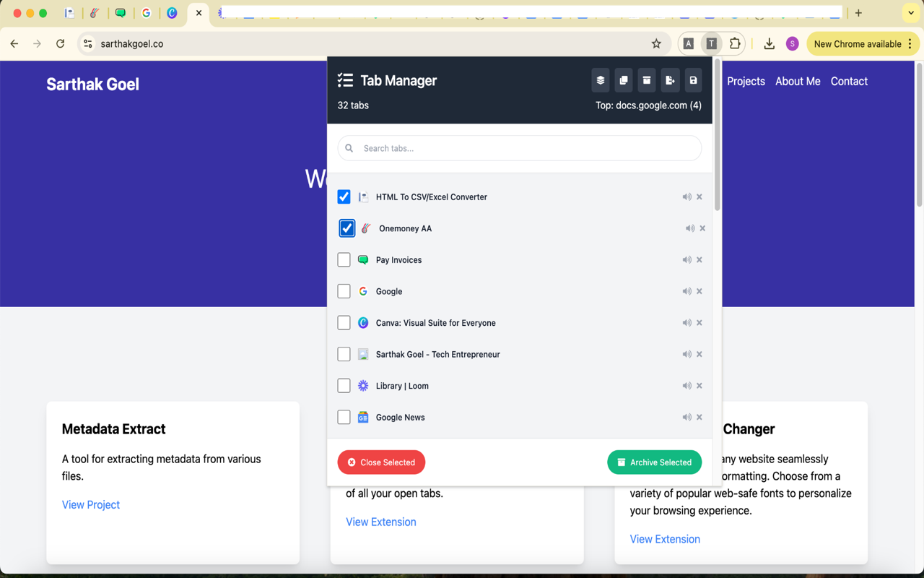Switch to the Canva browser tab
Screen dimensions: 924x578
click(x=172, y=13)
